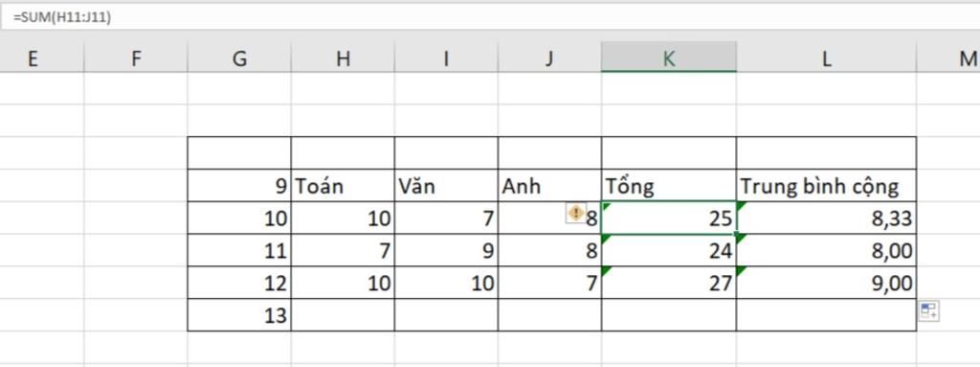The width and height of the screenshot is (980, 367).
Task: Select column I header
Action: (446, 58)
